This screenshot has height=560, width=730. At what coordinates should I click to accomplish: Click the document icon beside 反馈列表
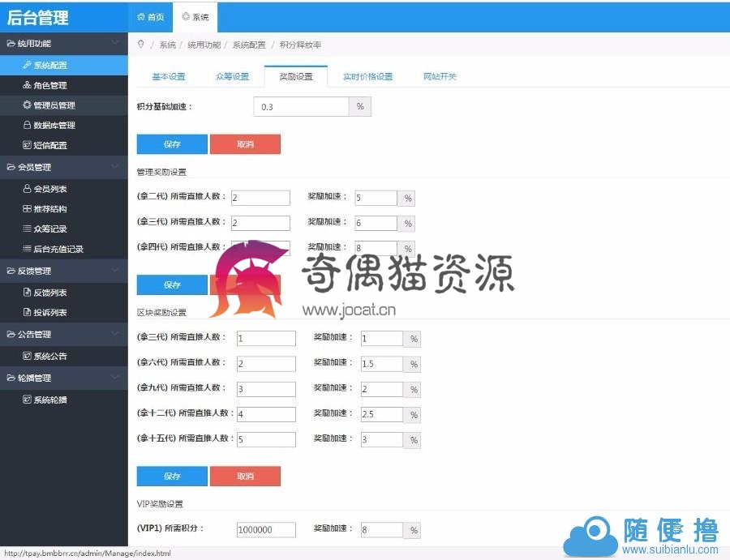[27, 292]
